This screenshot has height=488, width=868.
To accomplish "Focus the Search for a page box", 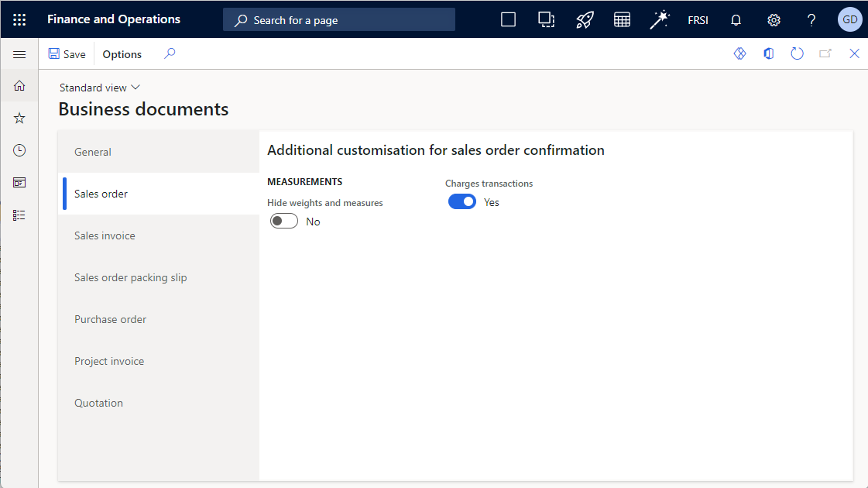I will pyautogui.click(x=339, y=20).
